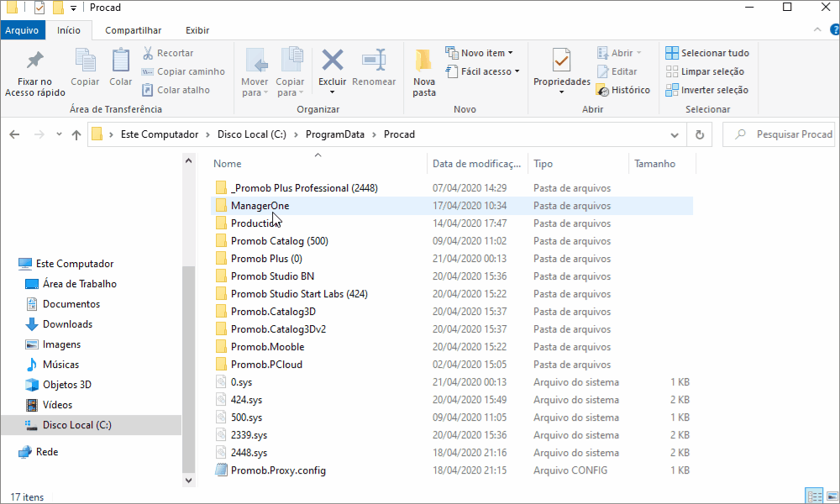
Task: Expand the Novo item menu
Action: click(479, 53)
